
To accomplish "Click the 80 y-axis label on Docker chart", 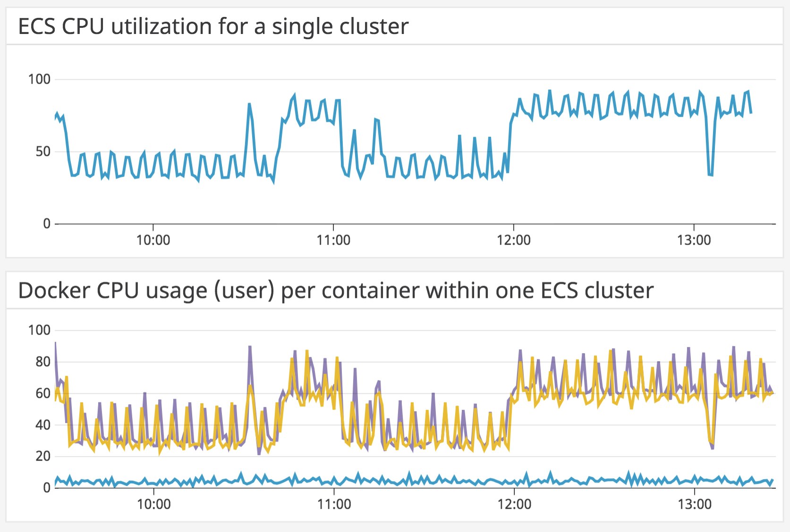I will pos(43,362).
